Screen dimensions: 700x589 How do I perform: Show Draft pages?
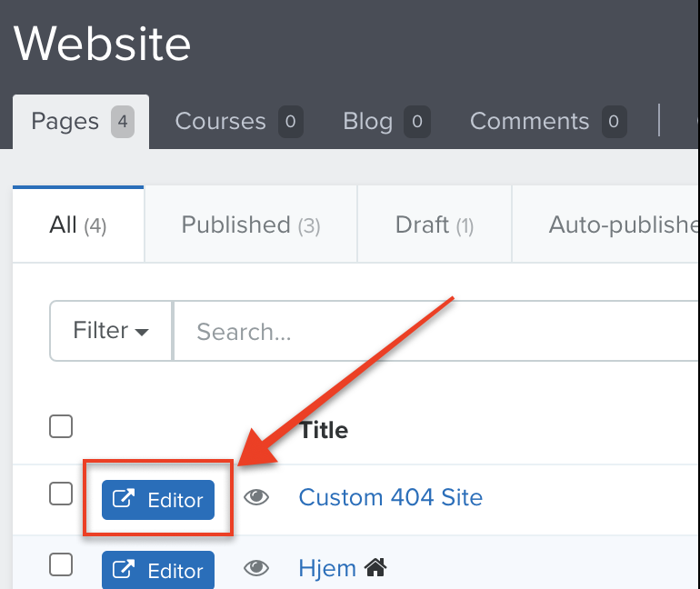pyautogui.click(x=435, y=225)
